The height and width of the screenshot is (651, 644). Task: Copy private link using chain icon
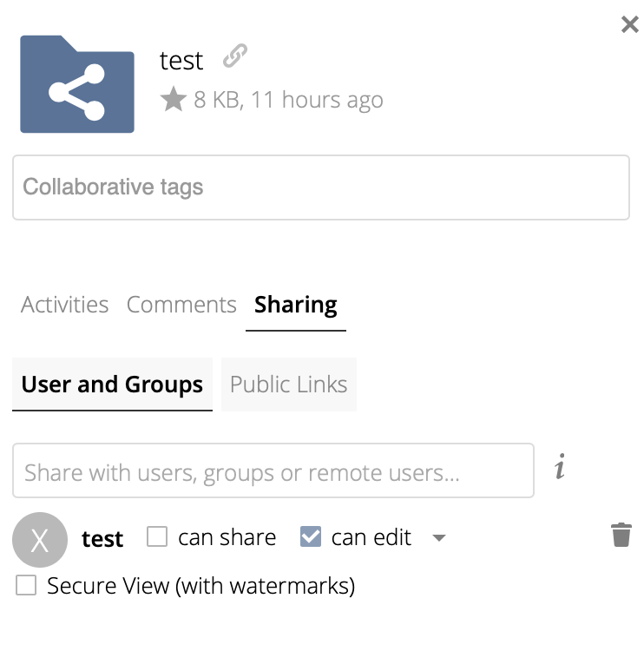tap(234, 57)
